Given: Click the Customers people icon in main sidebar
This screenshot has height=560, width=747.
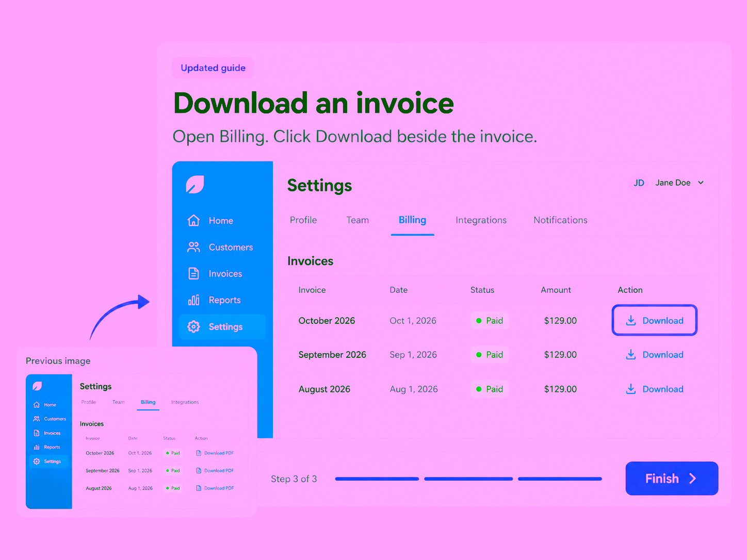Looking at the screenshot, I should click(193, 247).
